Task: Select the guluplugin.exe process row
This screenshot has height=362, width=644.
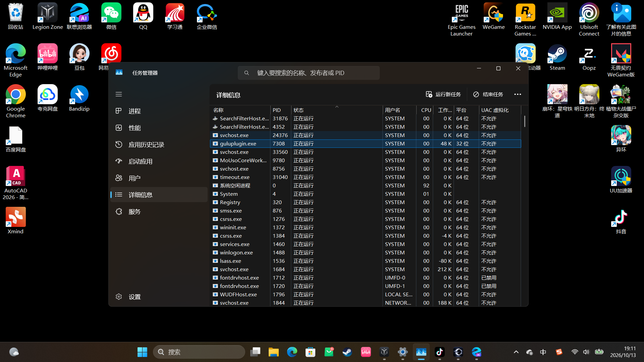Action: pos(365,143)
